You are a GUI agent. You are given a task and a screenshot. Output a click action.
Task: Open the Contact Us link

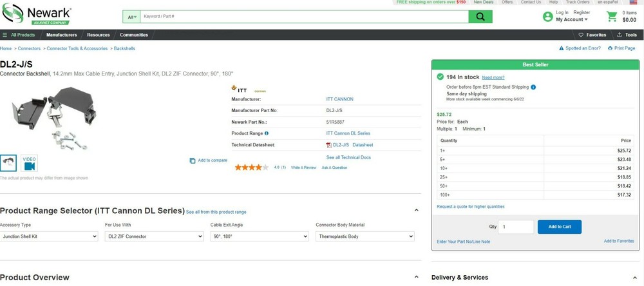pyautogui.click(x=531, y=2)
